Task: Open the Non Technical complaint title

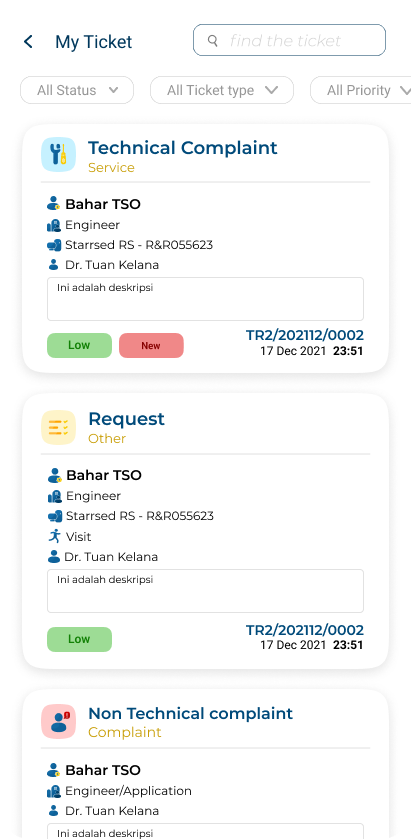Action: (191, 713)
